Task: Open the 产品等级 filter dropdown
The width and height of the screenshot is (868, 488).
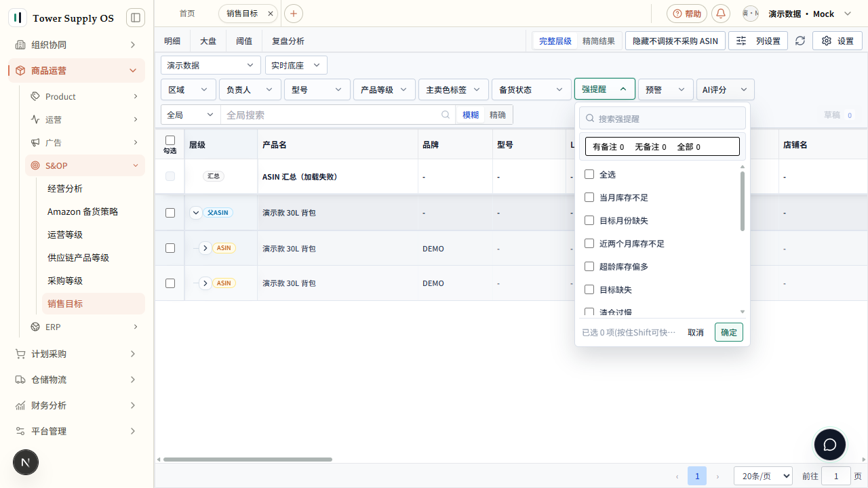Action: (384, 89)
